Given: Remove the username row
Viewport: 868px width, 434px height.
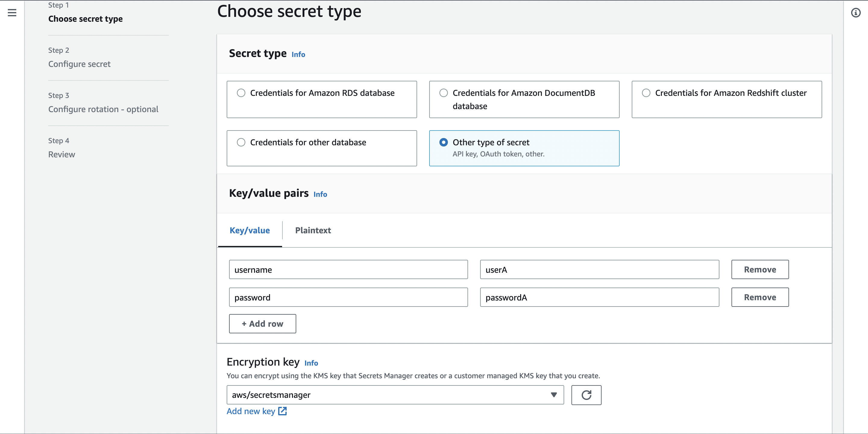Looking at the screenshot, I should point(760,269).
